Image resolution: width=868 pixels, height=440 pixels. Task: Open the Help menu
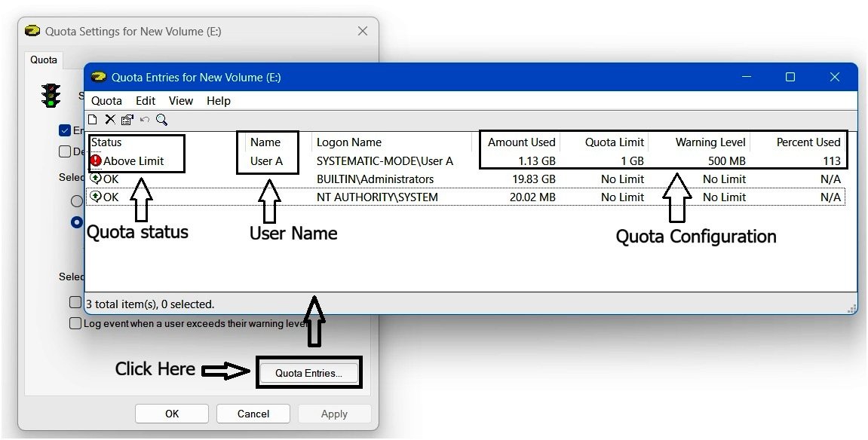[219, 101]
